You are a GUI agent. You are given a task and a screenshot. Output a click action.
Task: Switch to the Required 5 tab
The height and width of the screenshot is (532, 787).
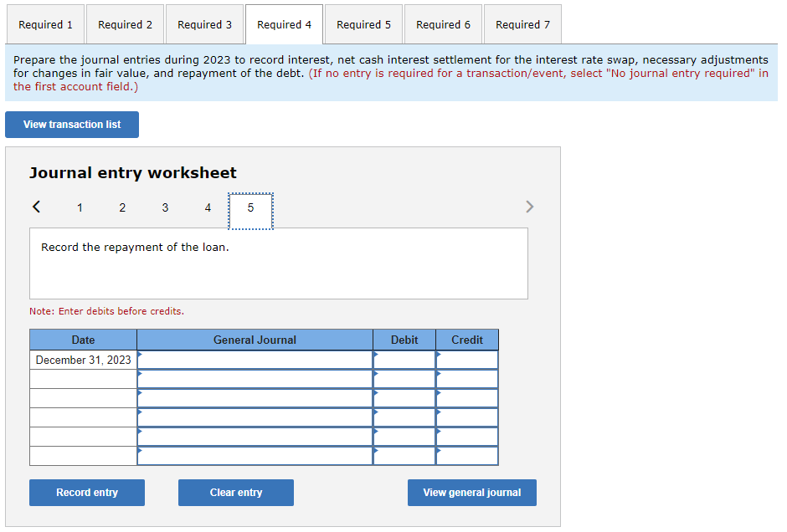click(363, 24)
